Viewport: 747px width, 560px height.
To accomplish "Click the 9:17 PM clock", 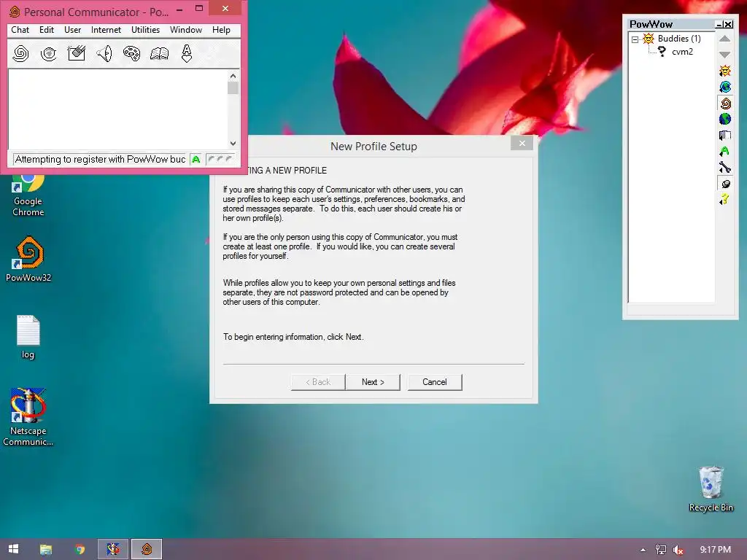I will [715, 550].
